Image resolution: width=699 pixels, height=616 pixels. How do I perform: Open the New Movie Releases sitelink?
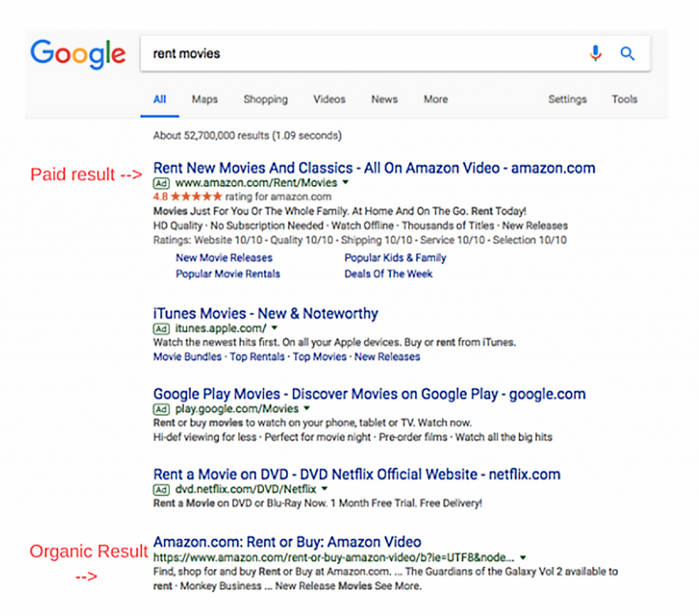224,258
